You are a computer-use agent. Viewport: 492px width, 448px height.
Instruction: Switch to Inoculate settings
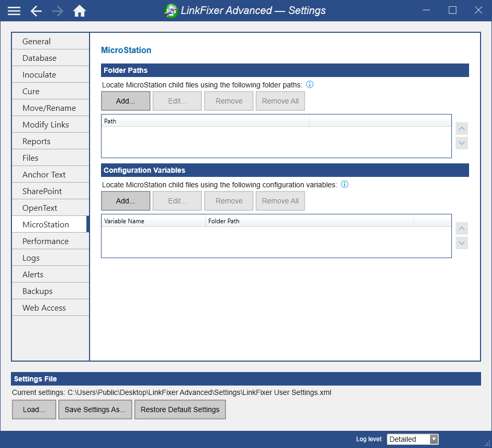click(51, 74)
